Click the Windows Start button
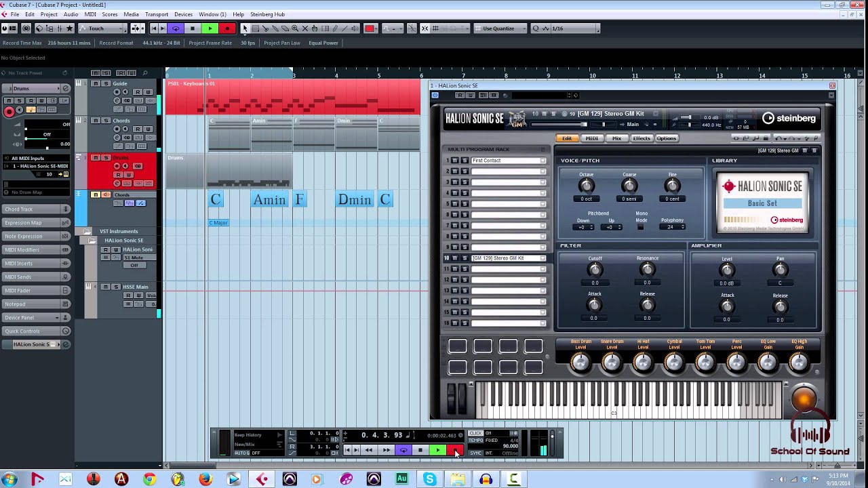 pos(9,479)
